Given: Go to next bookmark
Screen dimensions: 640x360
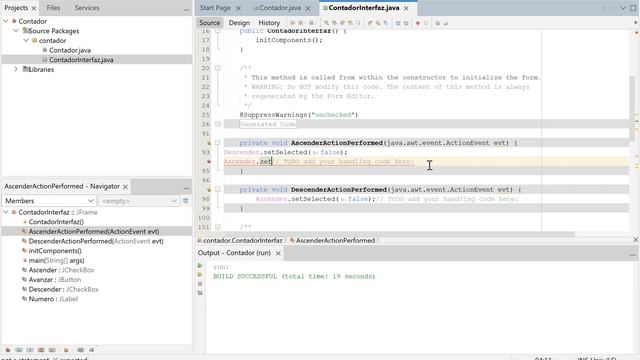Looking at the screenshot, I should 378,23.
